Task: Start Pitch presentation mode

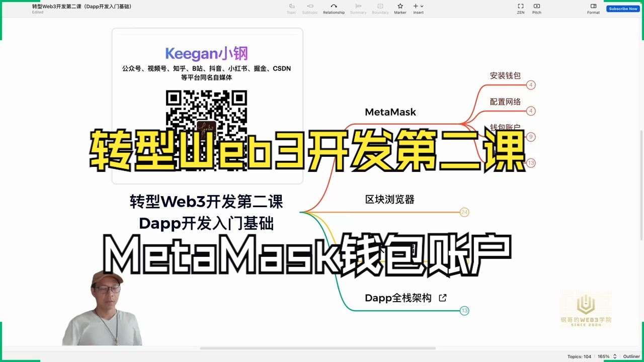Action: 537,9
